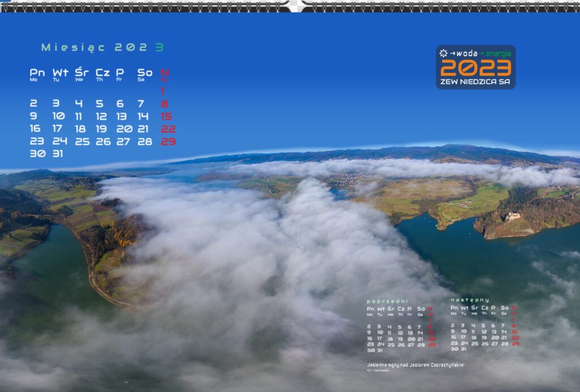The image size is (580, 392).
Task: Click the green word energia in the logo
Action: 498,53
